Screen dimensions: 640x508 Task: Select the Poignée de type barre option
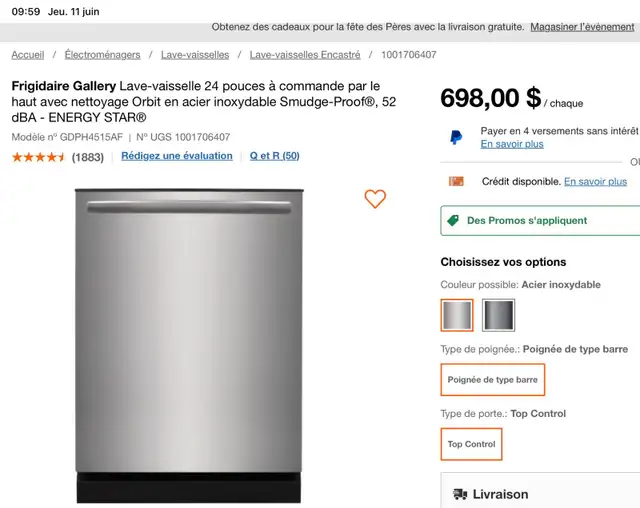click(493, 379)
